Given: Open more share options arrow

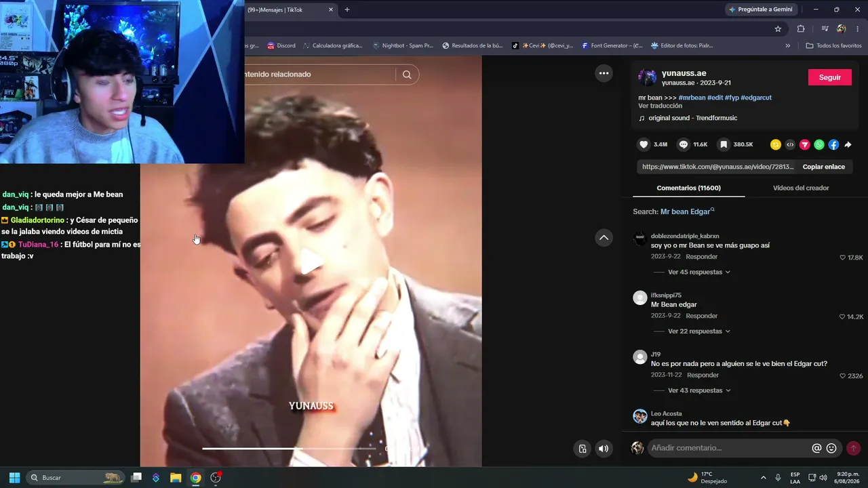Looking at the screenshot, I should point(848,144).
